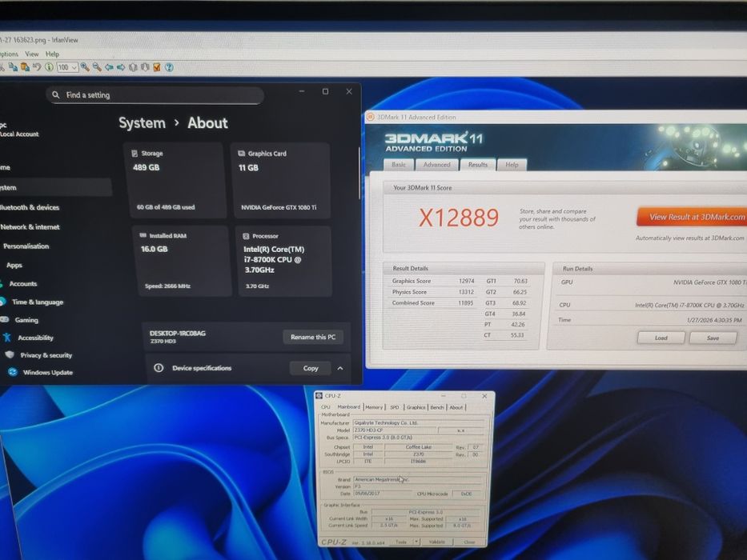The width and height of the screenshot is (747, 560).
Task: Switch to Advanced tab in 3DMark 11
Action: tap(436, 164)
